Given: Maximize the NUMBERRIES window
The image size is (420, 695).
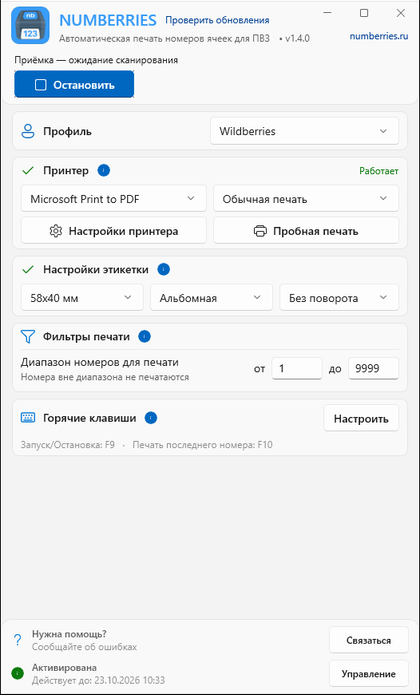Looking at the screenshot, I should (x=364, y=13).
